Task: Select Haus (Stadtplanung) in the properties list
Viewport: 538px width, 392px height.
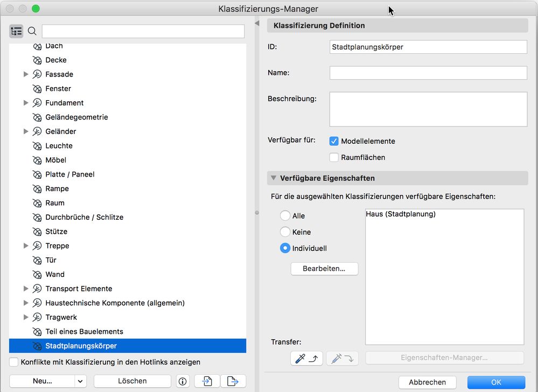Action: click(x=401, y=214)
